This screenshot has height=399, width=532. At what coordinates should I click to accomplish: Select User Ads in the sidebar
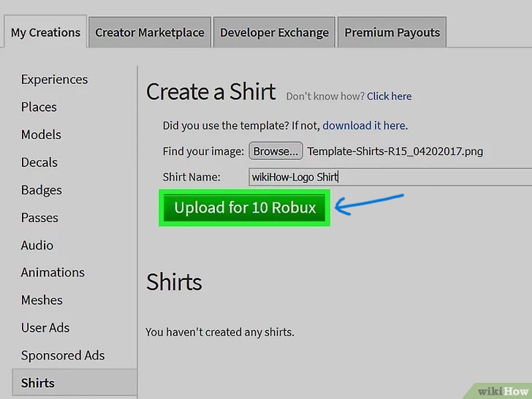45,327
